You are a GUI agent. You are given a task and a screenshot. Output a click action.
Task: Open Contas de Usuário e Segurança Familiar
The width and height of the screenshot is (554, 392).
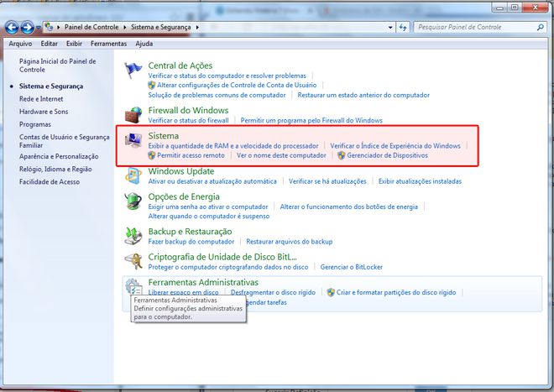(x=65, y=141)
